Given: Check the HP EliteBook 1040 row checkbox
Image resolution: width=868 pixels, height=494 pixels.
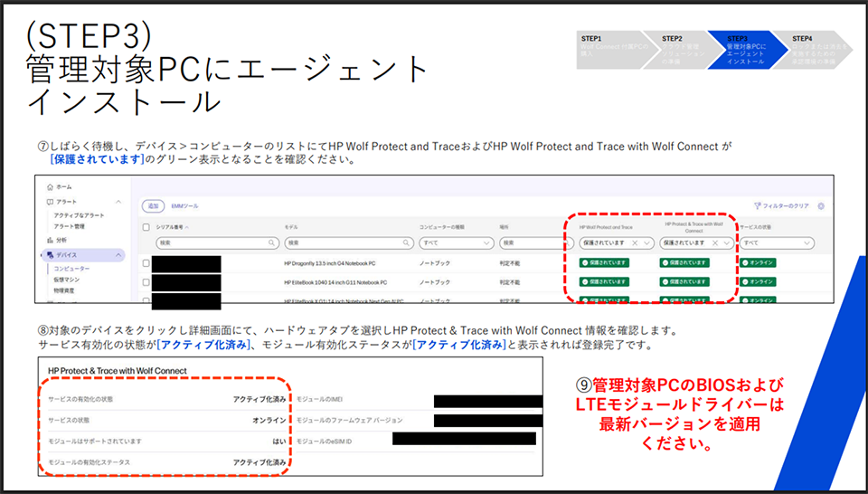Looking at the screenshot, I should (x=146, y=282).
